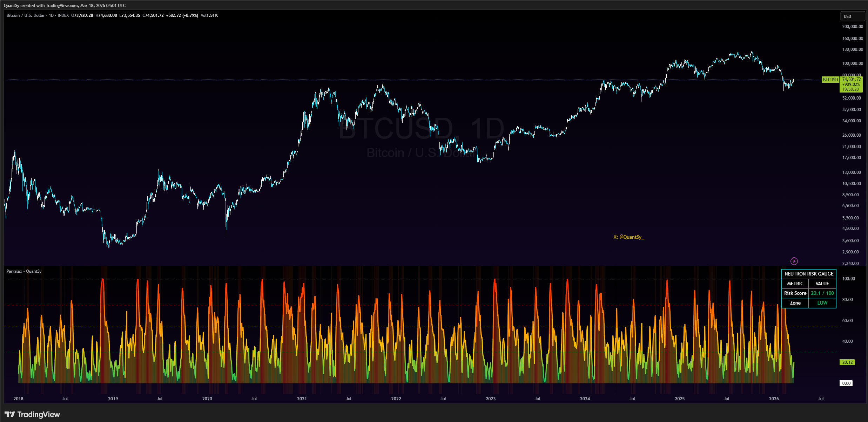Click the Risk Score value 20.1 / 100

click(822, 293)
